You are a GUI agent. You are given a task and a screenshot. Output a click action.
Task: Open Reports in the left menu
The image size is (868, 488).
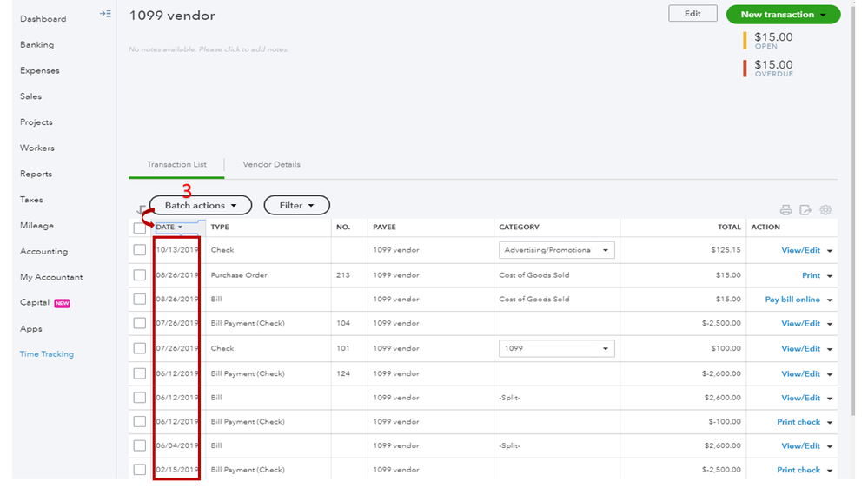point(36,174)
